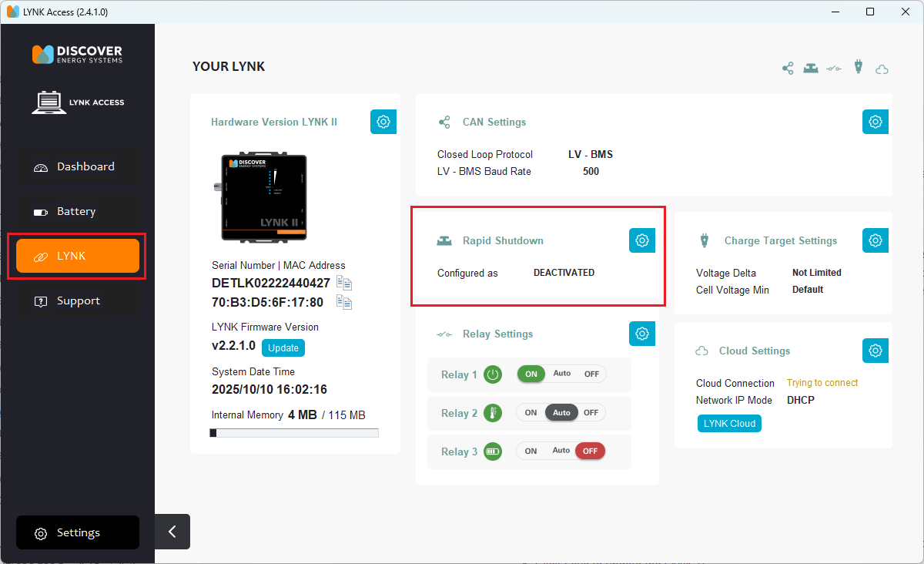The height and width of the screenshot is (564, 924).
Task: Open Hardware Version settings gear
Action: (x=383, y=122)
